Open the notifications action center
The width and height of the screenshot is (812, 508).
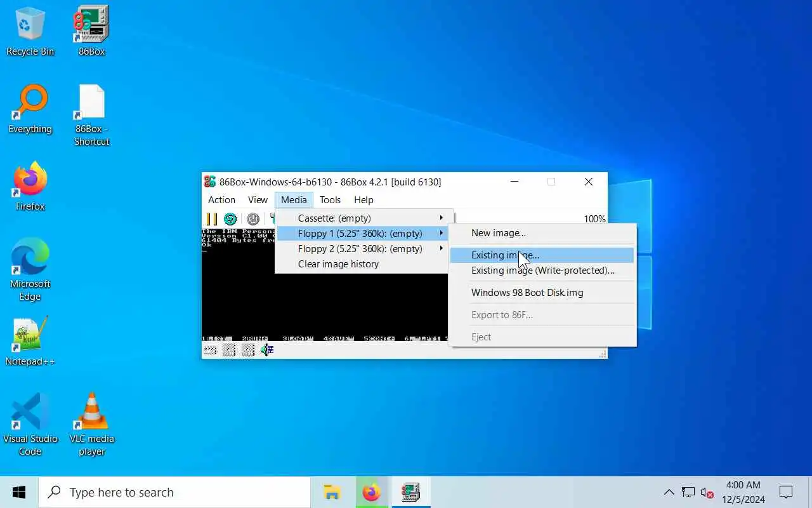point(786,492)
